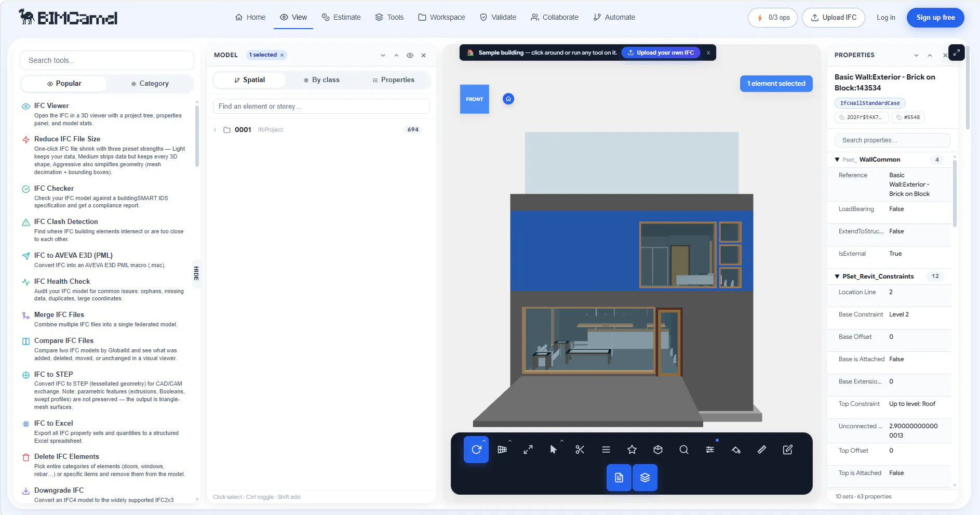Activate the ruler measure tool
Viewport: 980px width, 515px height.
(762, 450)
